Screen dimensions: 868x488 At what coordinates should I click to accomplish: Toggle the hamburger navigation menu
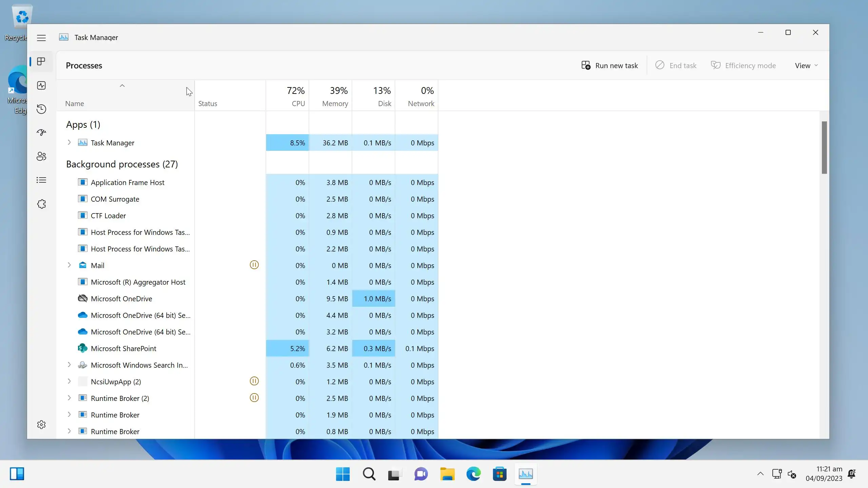(41, 38)
